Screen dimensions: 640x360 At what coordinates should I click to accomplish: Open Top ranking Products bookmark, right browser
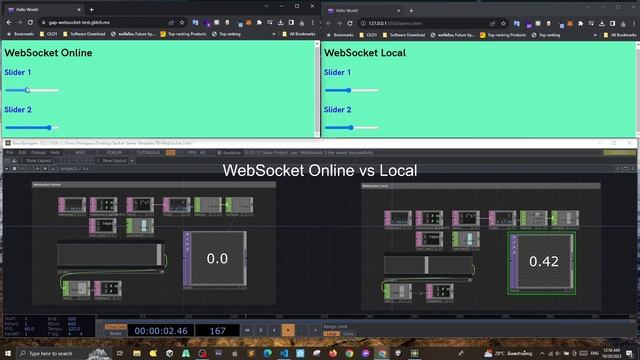coord(503,35)
